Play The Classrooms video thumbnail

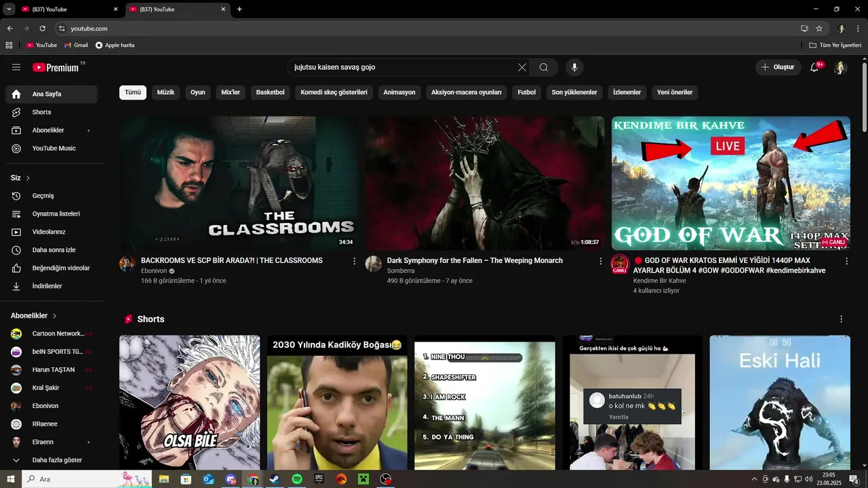click(x=239, y=183)
